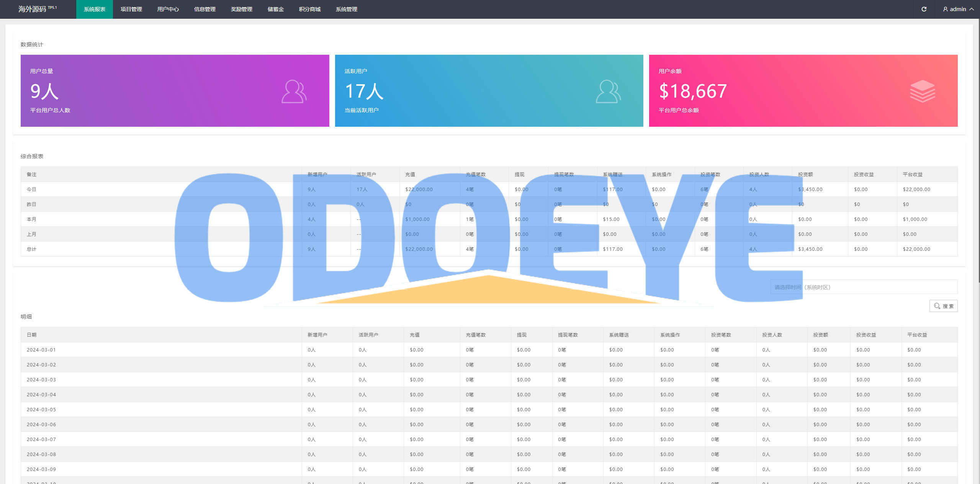Click the users icon on 用户总量 card
The width and height of the screenshot is (980, 484).
tap(294, 91)
